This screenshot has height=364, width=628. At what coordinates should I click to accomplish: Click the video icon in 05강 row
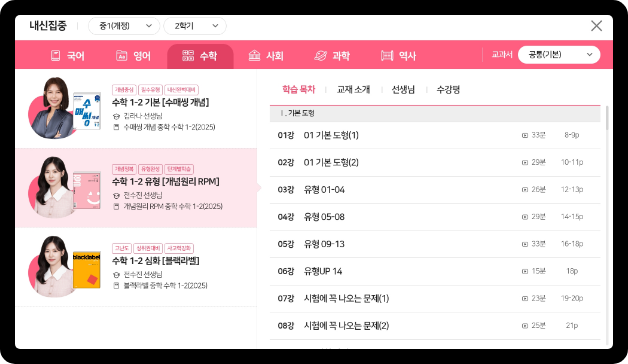click(525, 244)
